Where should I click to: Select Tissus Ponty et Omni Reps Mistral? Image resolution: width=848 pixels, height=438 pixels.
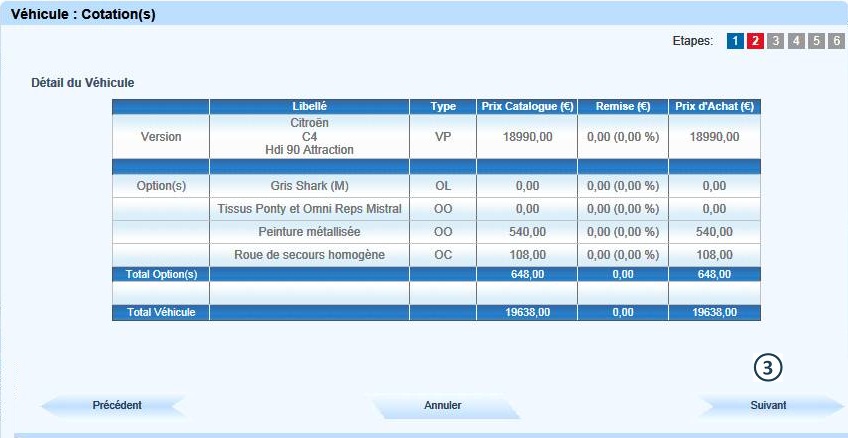coord(309,209)
